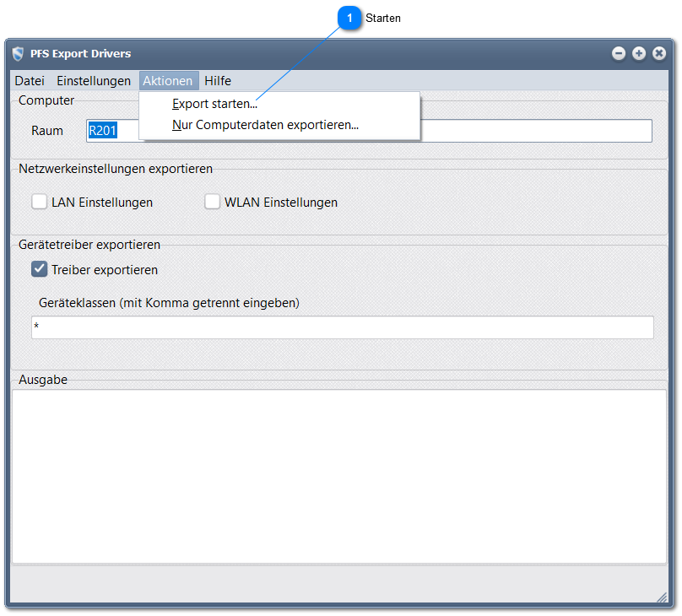Select Nur Computerdaten exportieren... menu entry

[265, 125]
